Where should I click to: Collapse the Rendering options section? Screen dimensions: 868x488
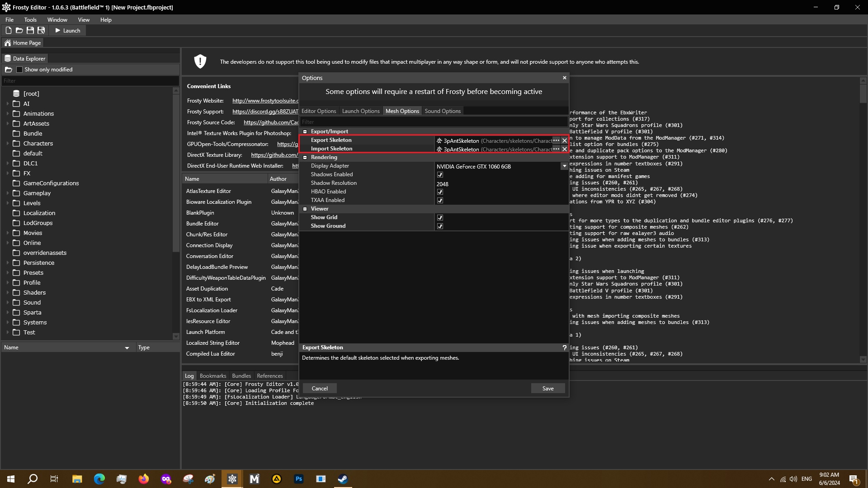(x=305, y=157)
